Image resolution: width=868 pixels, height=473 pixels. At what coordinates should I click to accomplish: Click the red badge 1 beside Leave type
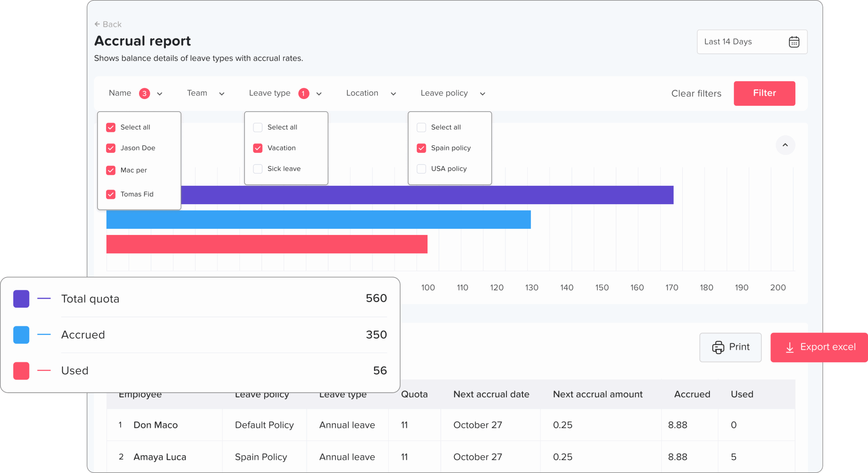[303, 93]
